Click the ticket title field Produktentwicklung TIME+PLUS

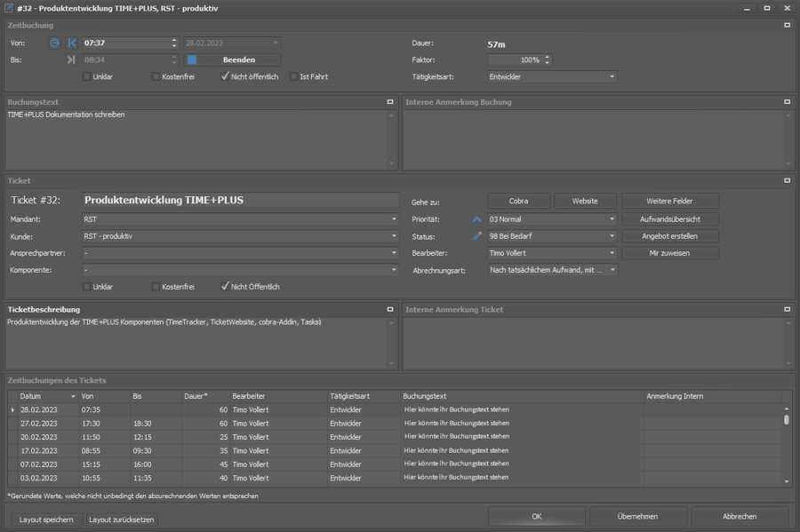[x=240, y=200]
